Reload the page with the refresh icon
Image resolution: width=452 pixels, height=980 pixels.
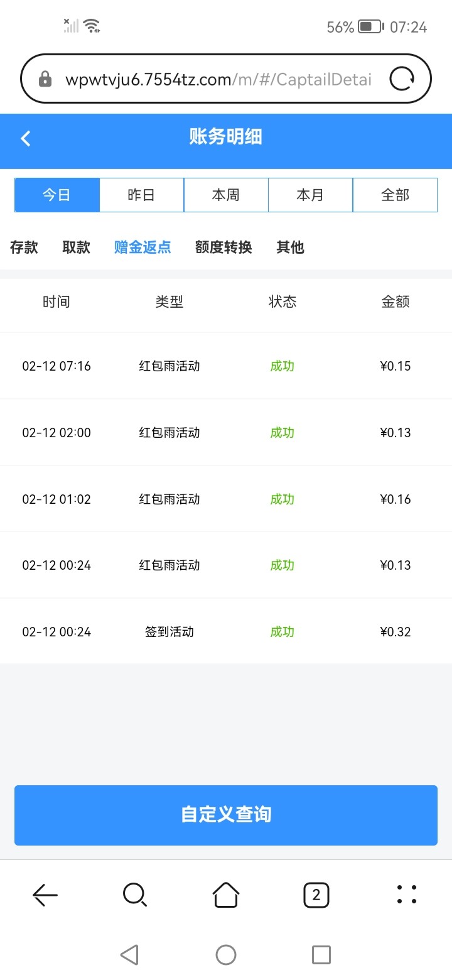pos(402,79)
